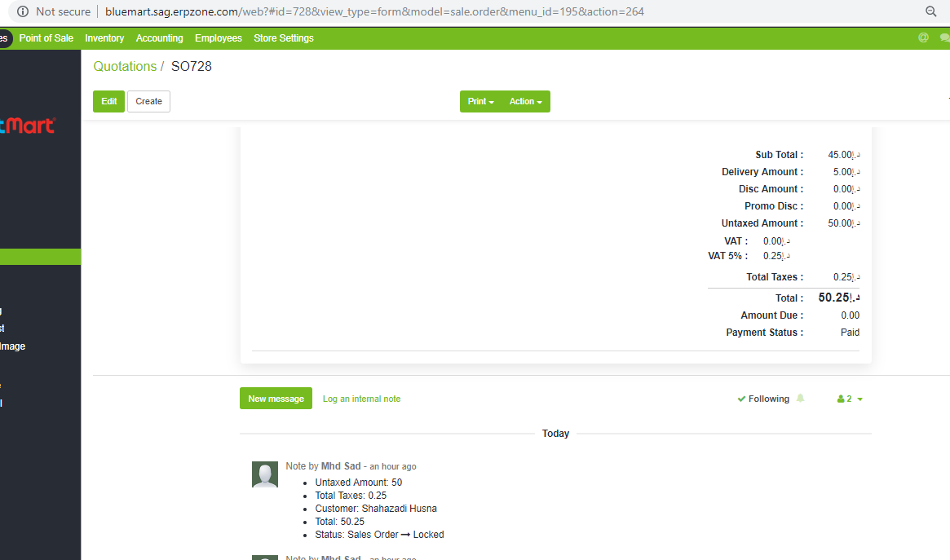Click the Mhd Sad author name

341,466
